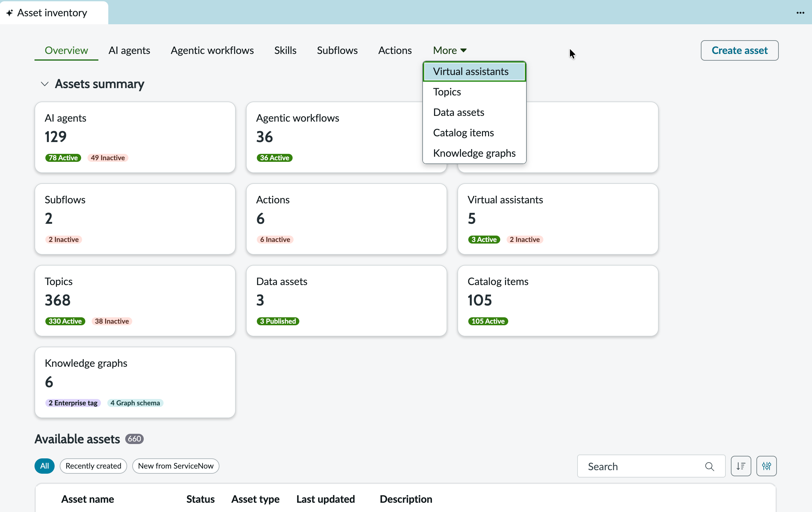This screenshot has width=812, height=512.
Task: Focus the Search input field
Action: pos(651,466)
